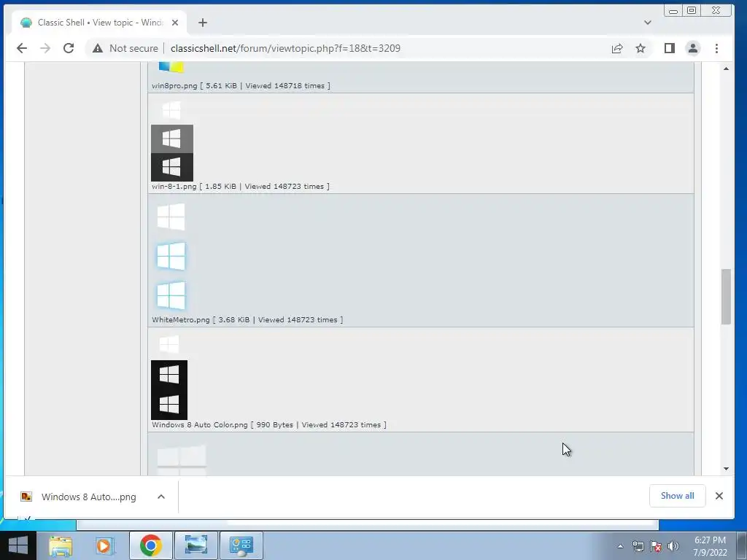Select the Classic Shell View topic tab
Screen dimensions: 747x560
100,23
